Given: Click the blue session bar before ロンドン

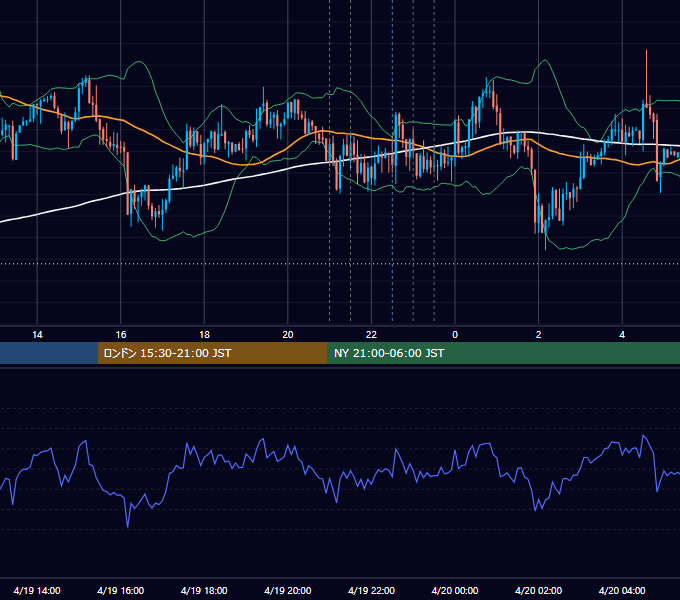Looking at the screenshot, I should click(x=49, y=353).
